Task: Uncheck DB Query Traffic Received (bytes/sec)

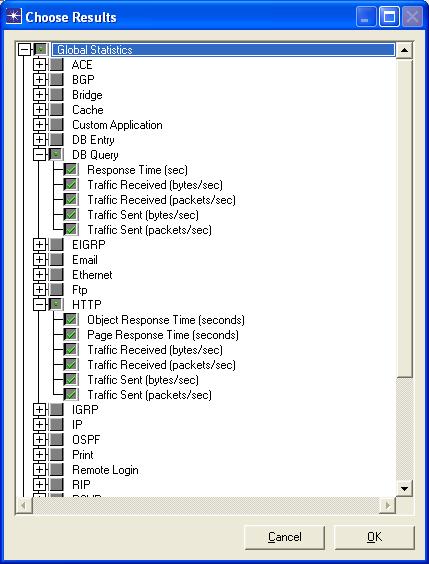Action: (71, 185)
